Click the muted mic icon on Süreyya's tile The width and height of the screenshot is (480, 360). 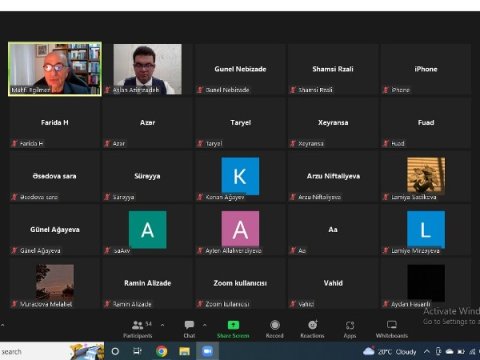[x=107, y=197]
